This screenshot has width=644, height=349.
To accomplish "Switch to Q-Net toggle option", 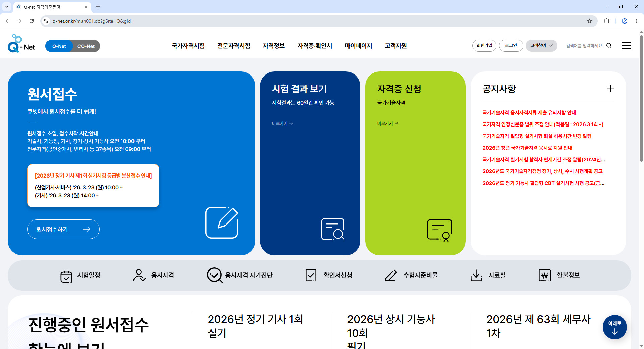I will [x=59, y=46].
